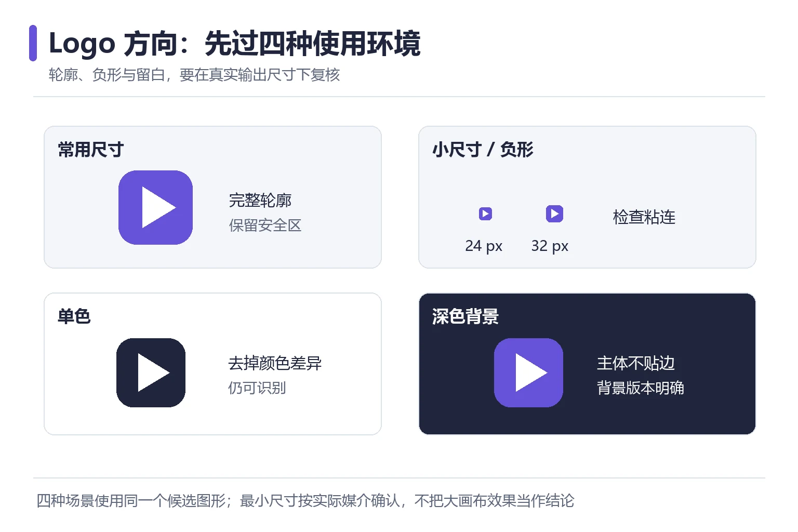
Task: Click the "检查粘连" text
Action: pyautogui.click(x=644, y=217)
